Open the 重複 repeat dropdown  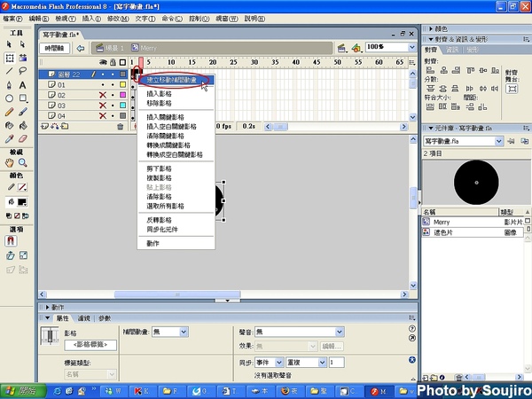coord(322,363)
